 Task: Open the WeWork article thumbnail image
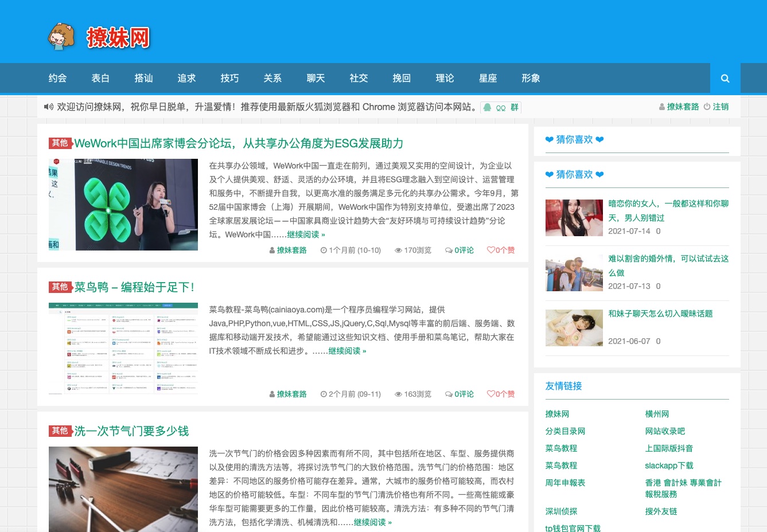[123, 205]
